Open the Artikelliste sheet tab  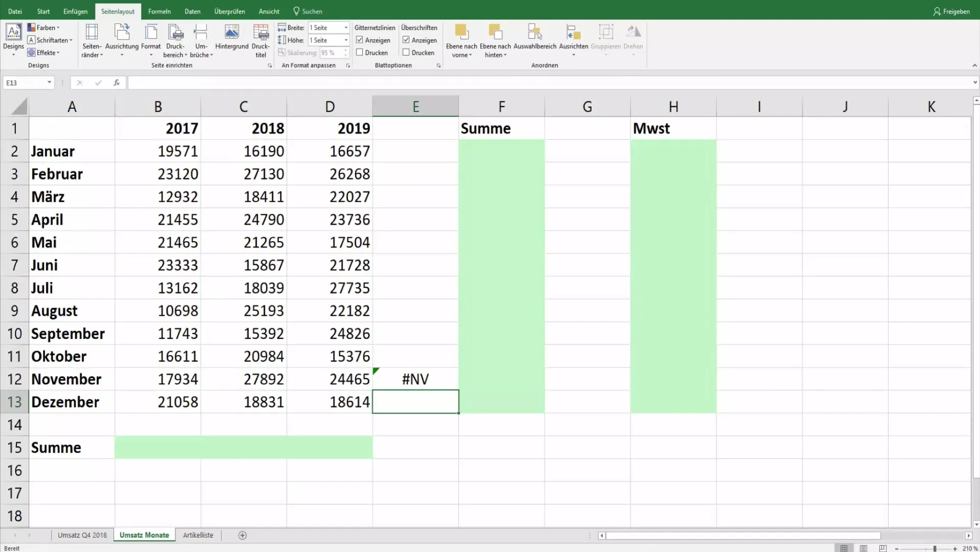(198, 535)
